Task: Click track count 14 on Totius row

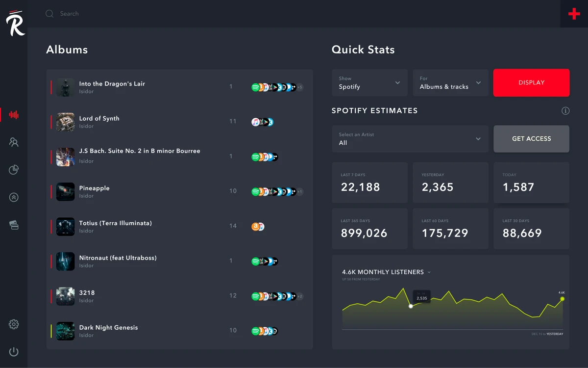Action: coord(233,226)
